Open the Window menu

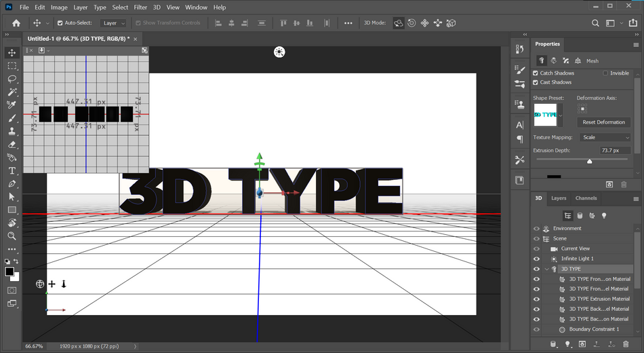coord(196,7)
